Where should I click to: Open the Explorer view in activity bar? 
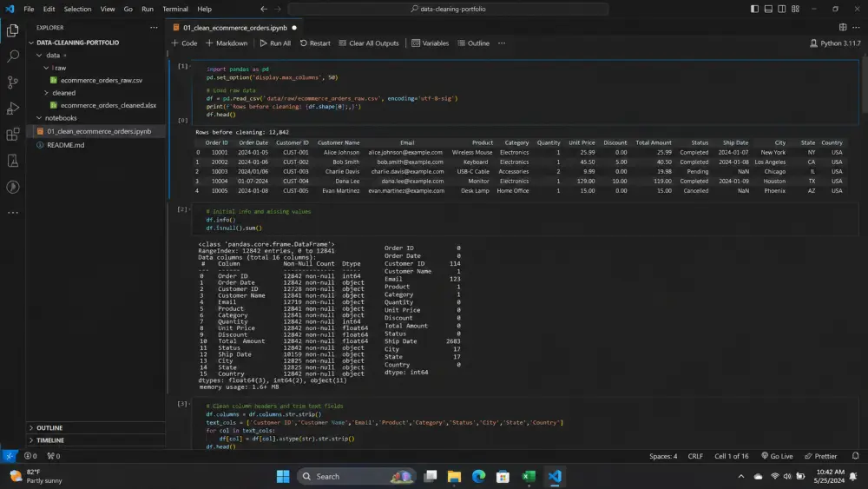12,30
